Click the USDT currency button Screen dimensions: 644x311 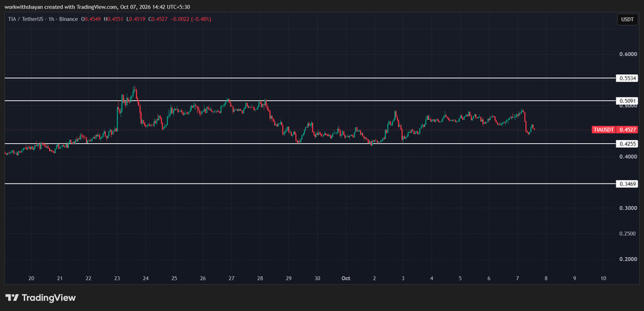628,19
